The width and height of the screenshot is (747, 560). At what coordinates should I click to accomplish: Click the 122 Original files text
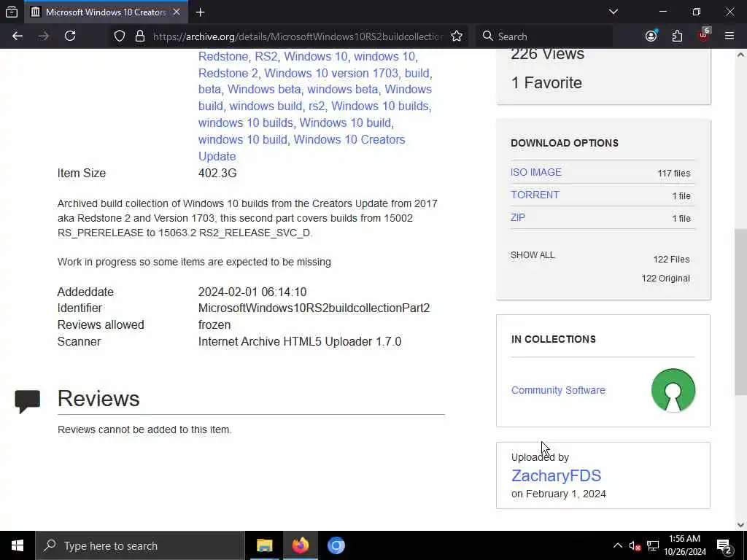665,279
